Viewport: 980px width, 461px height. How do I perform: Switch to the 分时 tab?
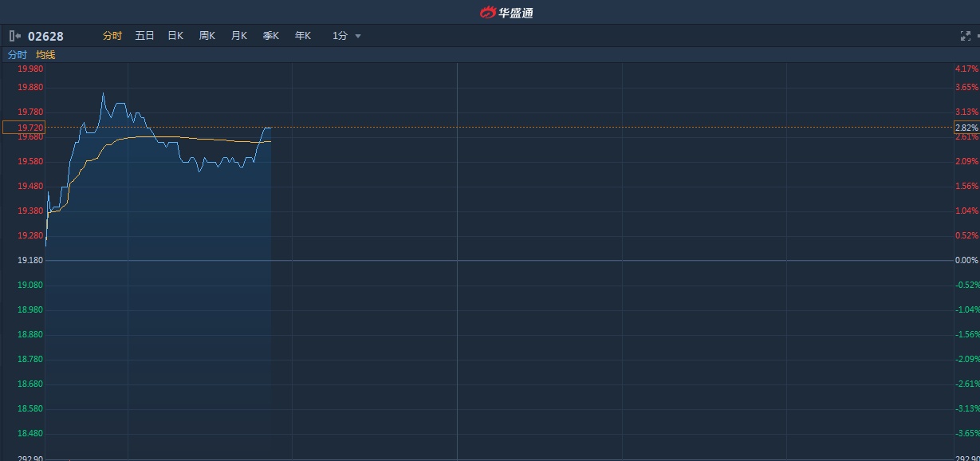[x=112, y=36]
